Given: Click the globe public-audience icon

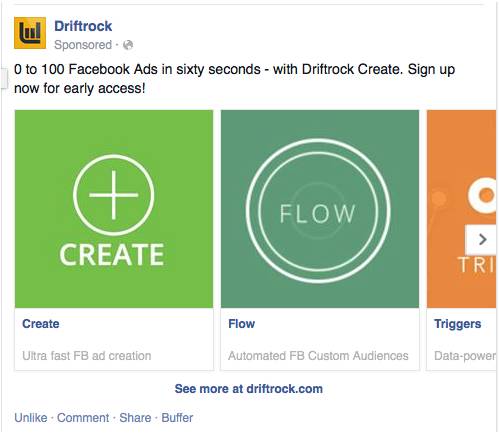Looking at the screenshot, I should click(x=128, y=45).
